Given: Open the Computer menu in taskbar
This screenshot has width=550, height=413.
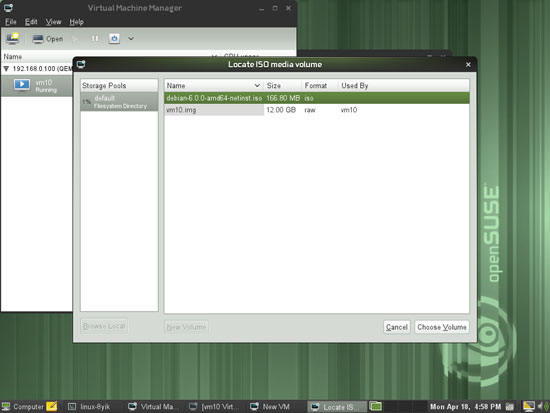Looking at the screenshot, I should tap(23, 407).
